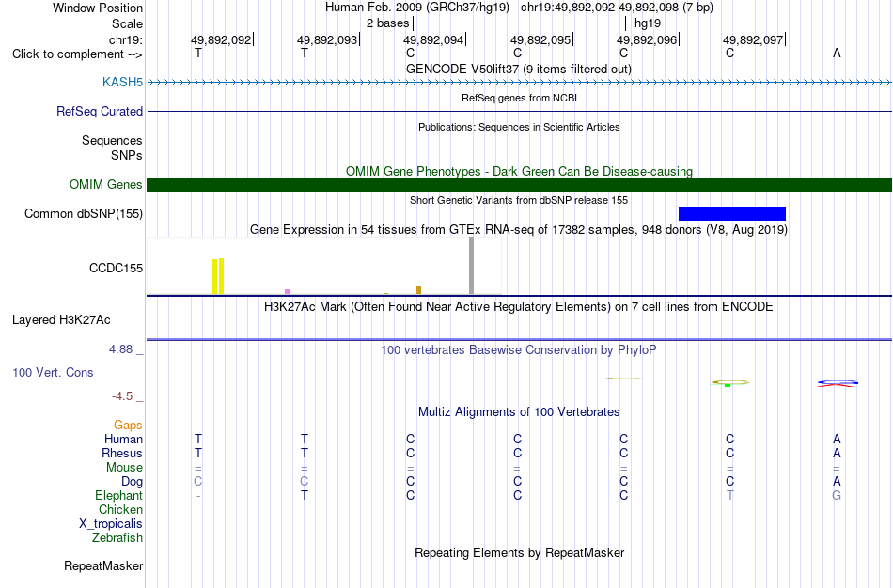
Task: Click 'Short Genetic Variants from dbSNP release 155'
Action: [519, 200]
